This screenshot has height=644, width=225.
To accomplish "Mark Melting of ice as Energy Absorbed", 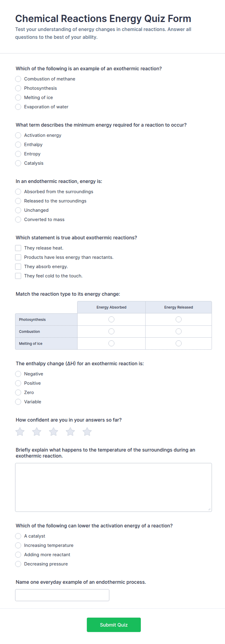I will coord(111,344).
